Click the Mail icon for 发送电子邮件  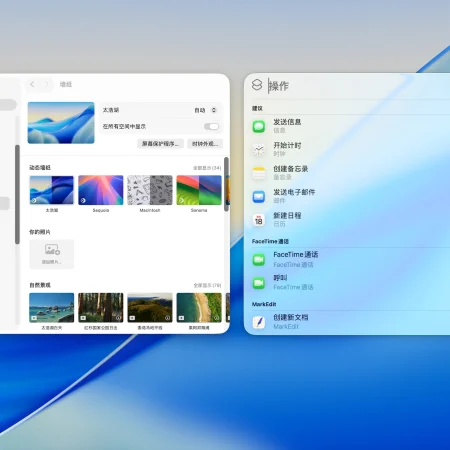[259, 196]
